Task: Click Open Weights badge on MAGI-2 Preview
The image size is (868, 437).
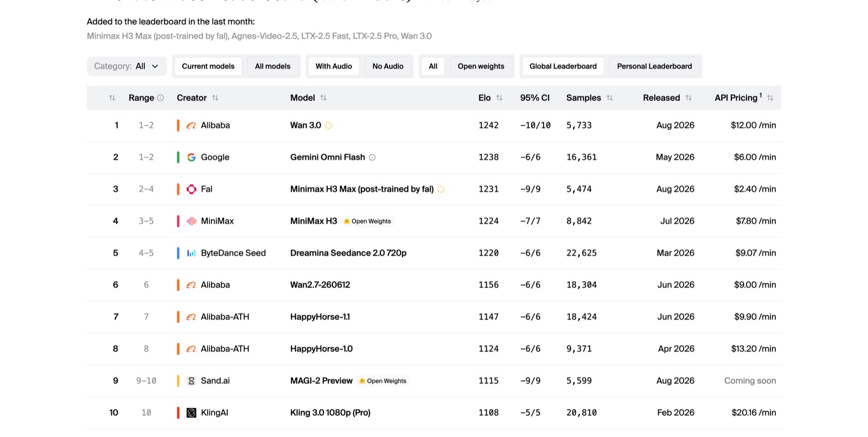Action: [x=383, y=381]
